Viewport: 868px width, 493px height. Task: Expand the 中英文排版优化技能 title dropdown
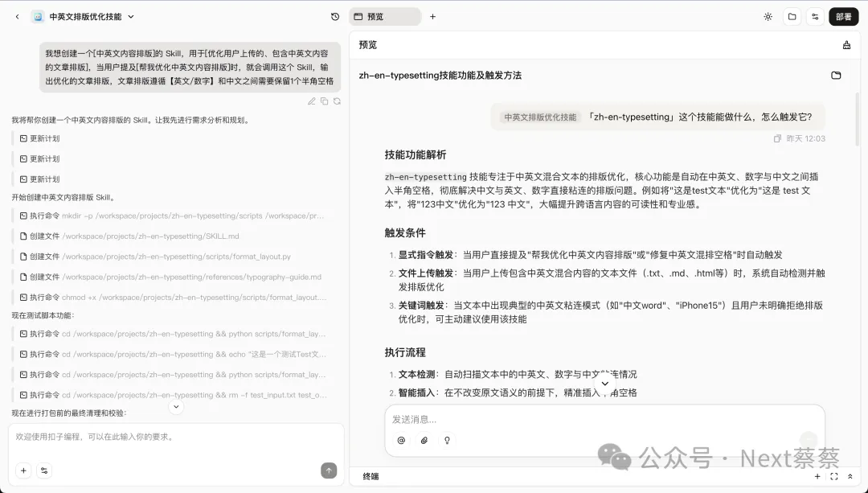(131, 16)
